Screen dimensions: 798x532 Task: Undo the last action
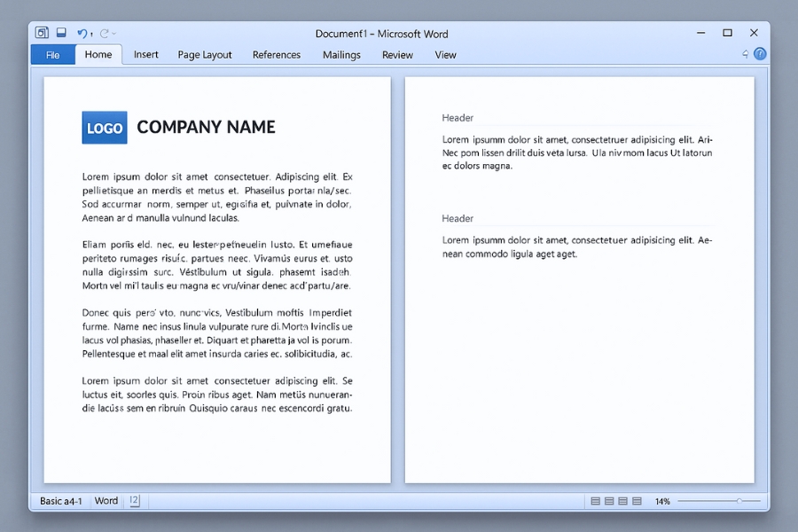(x=82, y=34)
